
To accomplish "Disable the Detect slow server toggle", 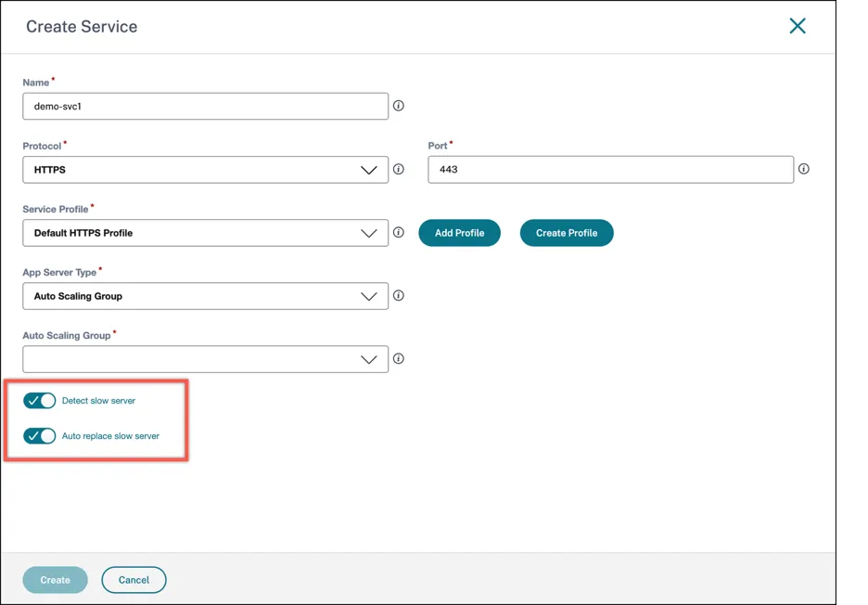I will click(39, 401).
